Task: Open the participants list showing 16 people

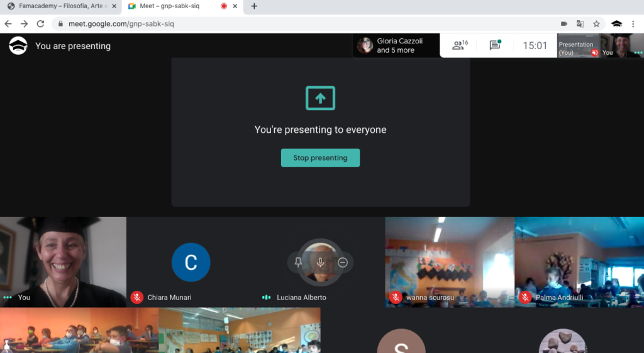Action: pos(460,45)
